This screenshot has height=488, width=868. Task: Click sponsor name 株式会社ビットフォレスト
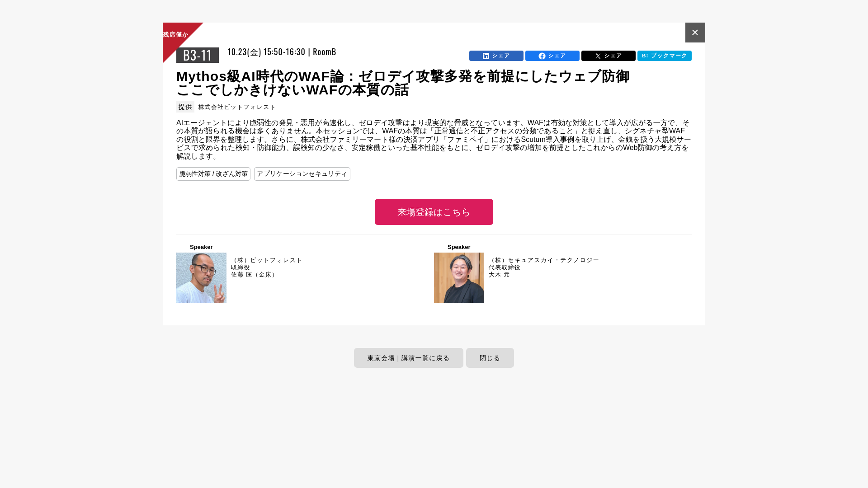pyautogui.click(x=237, y=107)
